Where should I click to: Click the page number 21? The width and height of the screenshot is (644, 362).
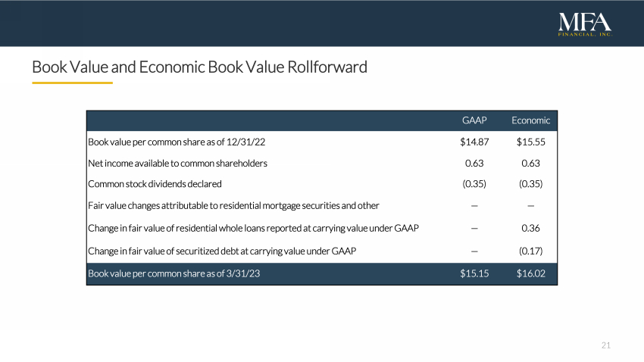(605, 345)
